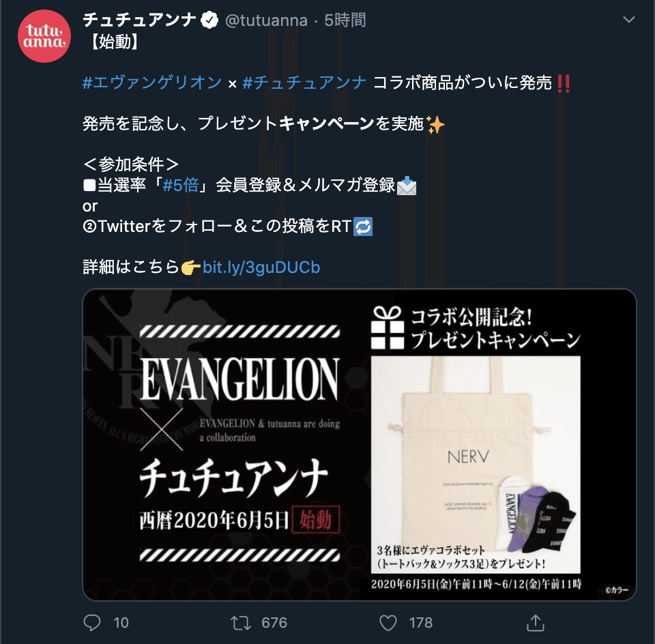Click the NERV tote bag photo
This screenshot has width=655, height=644.
pos(476,465)
